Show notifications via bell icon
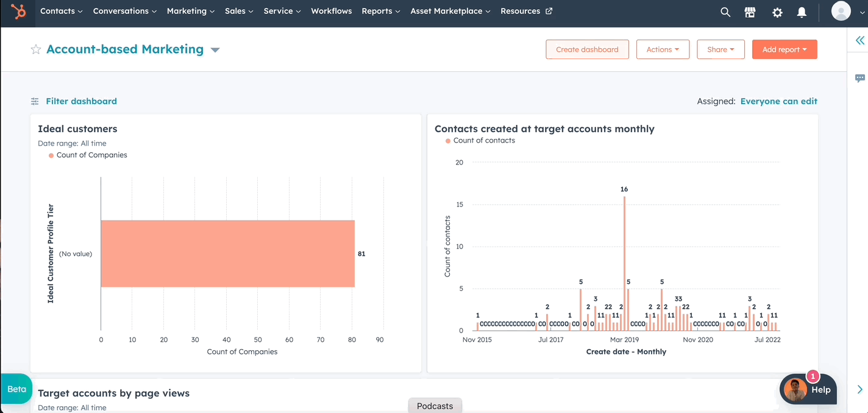 tap(802, 12)
